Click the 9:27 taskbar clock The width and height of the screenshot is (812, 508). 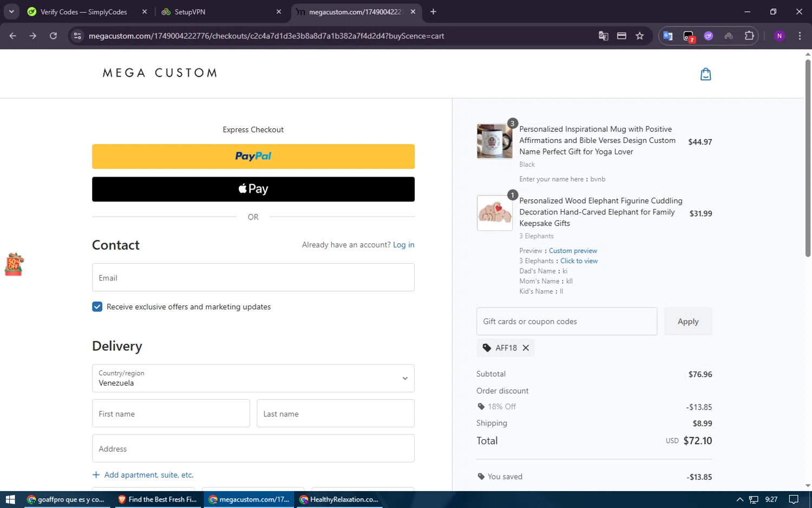pyautogui.click(x=771, y=499)
